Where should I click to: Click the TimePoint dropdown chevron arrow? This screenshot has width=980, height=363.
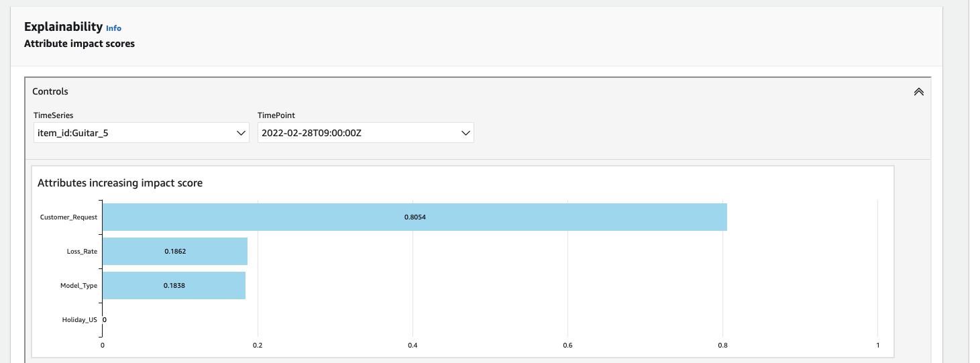click(x=466, y=133)
